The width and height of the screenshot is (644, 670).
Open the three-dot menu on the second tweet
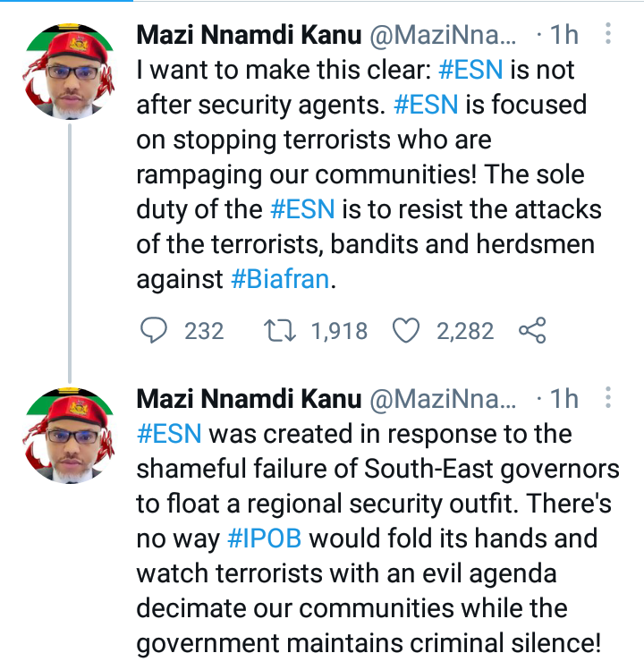607,397
